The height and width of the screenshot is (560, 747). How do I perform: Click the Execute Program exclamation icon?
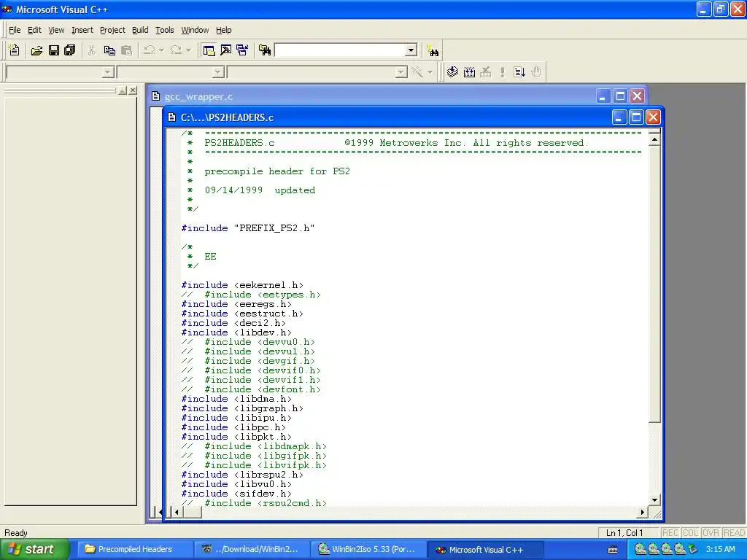(x=502, y=72)
